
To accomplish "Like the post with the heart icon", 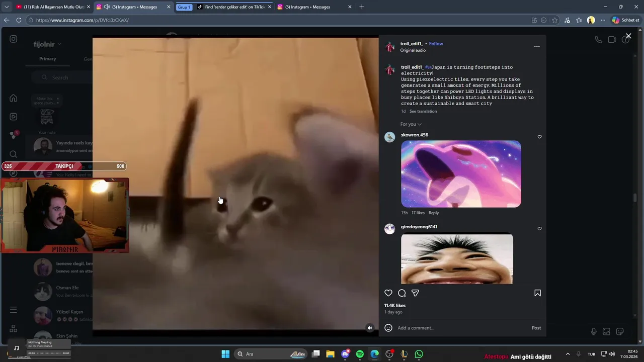I will click(x=388, y=293).
